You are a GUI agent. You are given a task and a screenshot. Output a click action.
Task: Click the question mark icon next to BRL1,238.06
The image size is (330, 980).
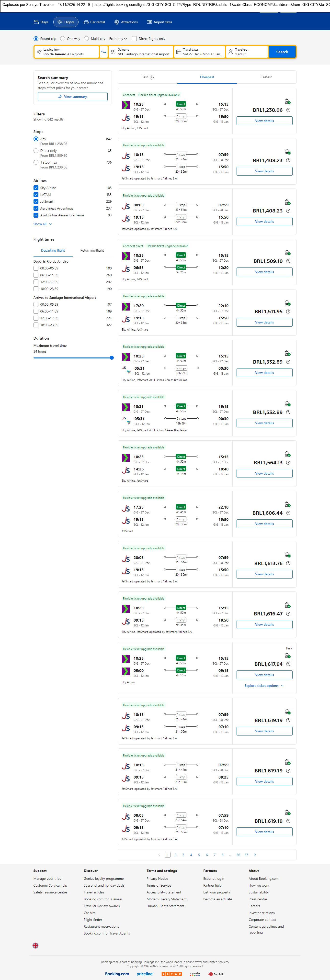click(288, 110)
